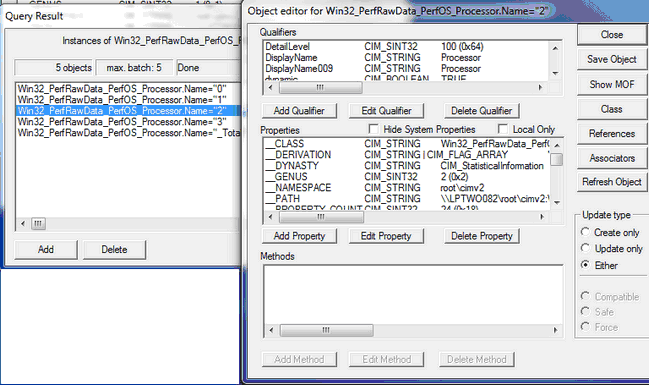This screenshot has height=385, width=649.
Task: Click the 'max. batch: 5' status field
Action: [134, 67]
